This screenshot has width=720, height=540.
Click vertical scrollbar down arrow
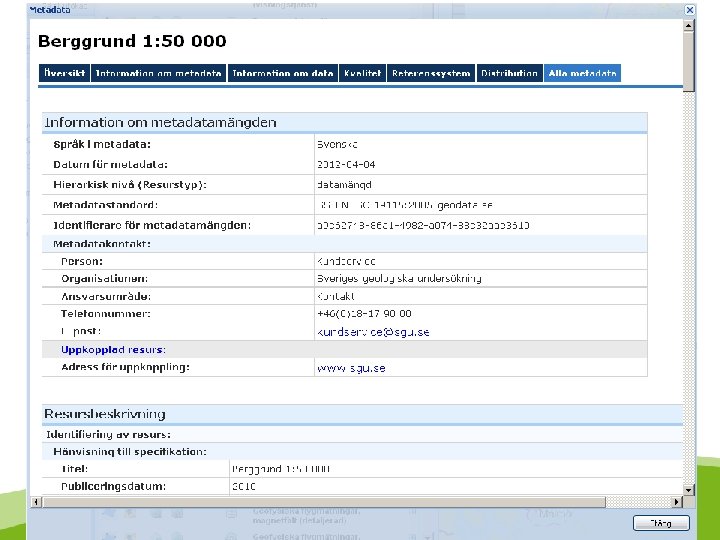point(688,490)
